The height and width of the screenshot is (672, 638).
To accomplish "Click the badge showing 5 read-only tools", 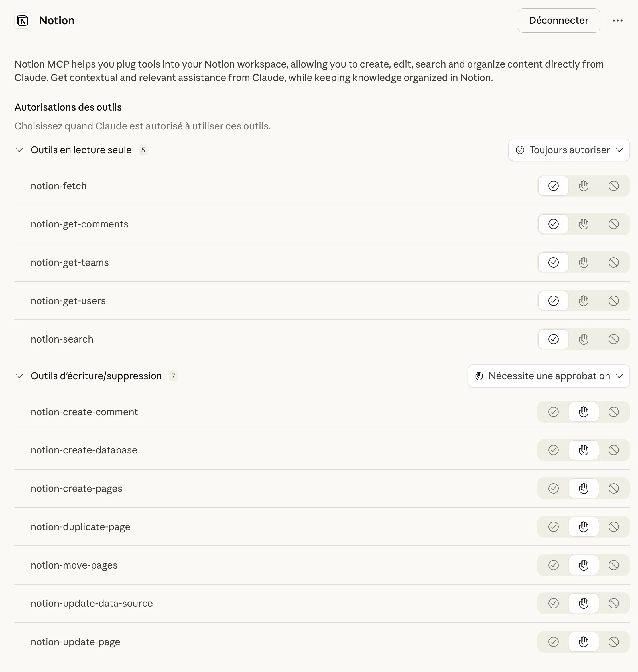I will pos(143,150).
